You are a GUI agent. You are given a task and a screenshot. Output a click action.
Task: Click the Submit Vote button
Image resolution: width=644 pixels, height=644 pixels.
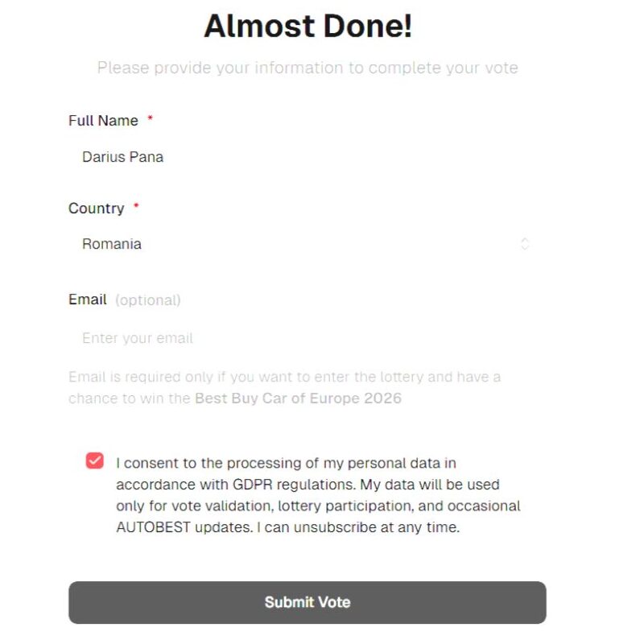tap(307, 602)
